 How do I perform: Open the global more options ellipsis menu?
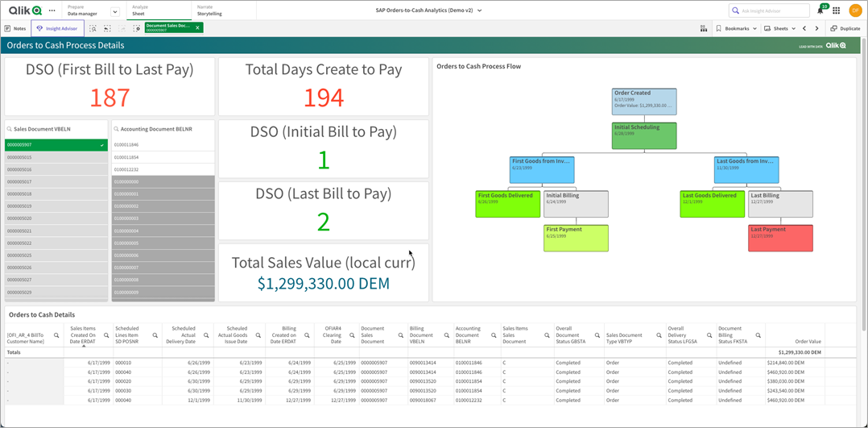coord(52,10)
